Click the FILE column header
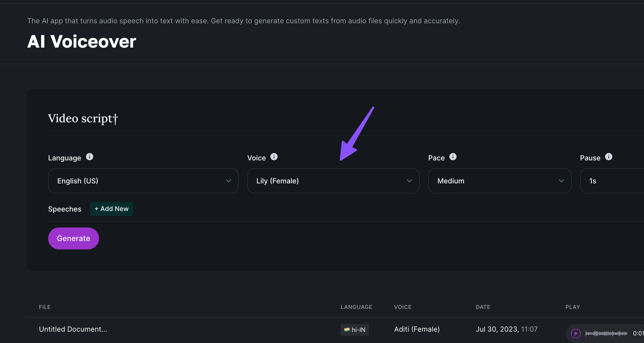The image size is (644, 343). (x=45, y=307)
